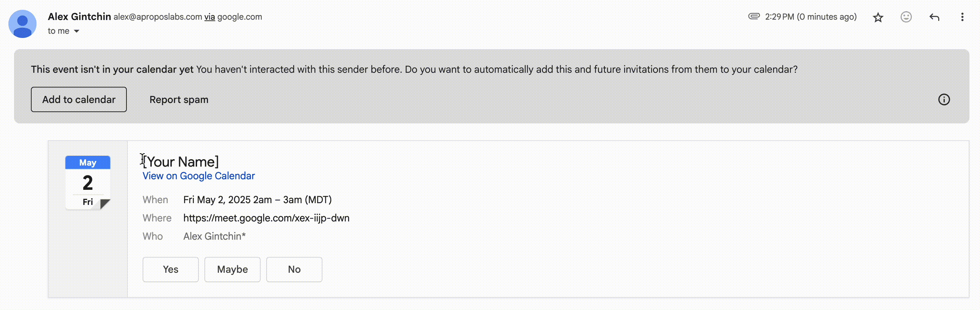
Task: Click the sender name Alex Gintchin in the header
Action: click(x=79, y=17)
